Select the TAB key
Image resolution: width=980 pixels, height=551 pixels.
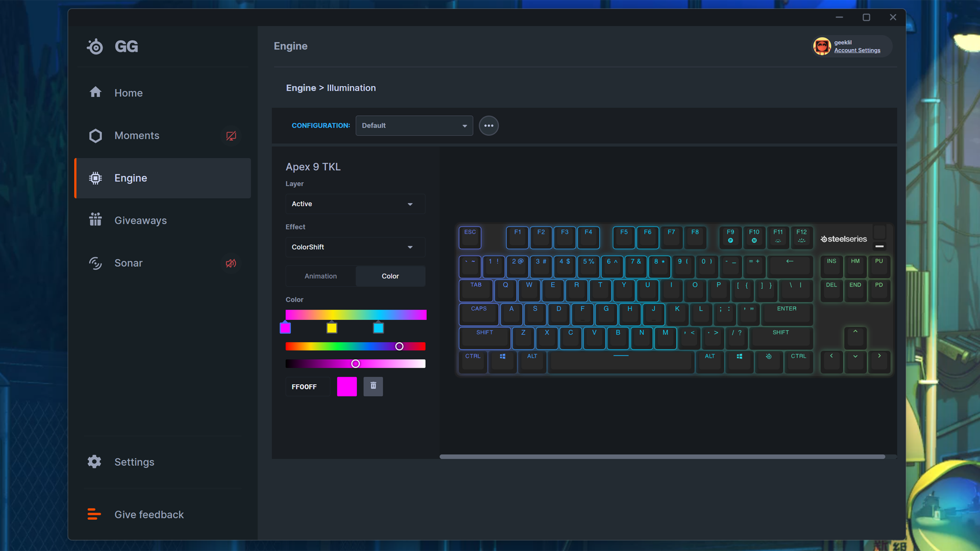click(476, 290)
